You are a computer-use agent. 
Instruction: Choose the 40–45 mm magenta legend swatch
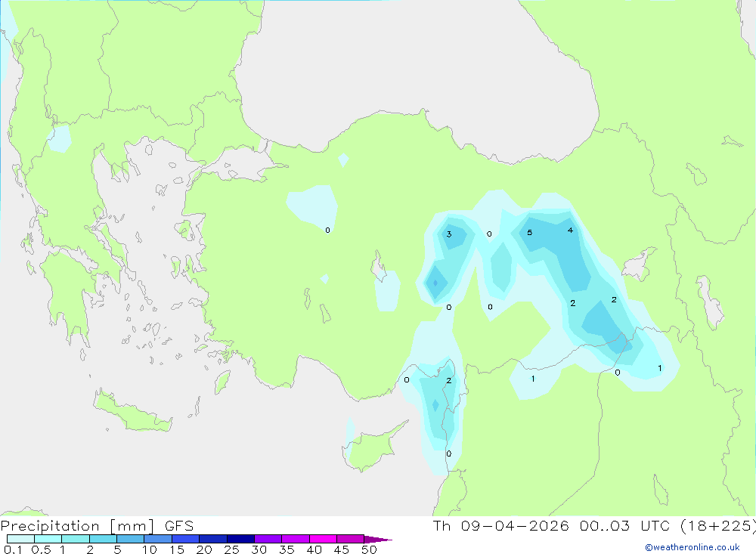tap(323, 539)
